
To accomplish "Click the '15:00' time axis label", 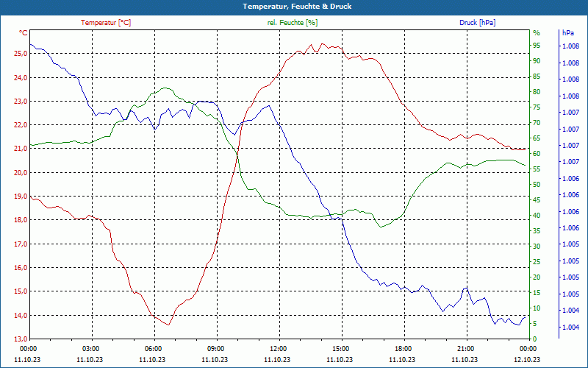I will (340, 348).
